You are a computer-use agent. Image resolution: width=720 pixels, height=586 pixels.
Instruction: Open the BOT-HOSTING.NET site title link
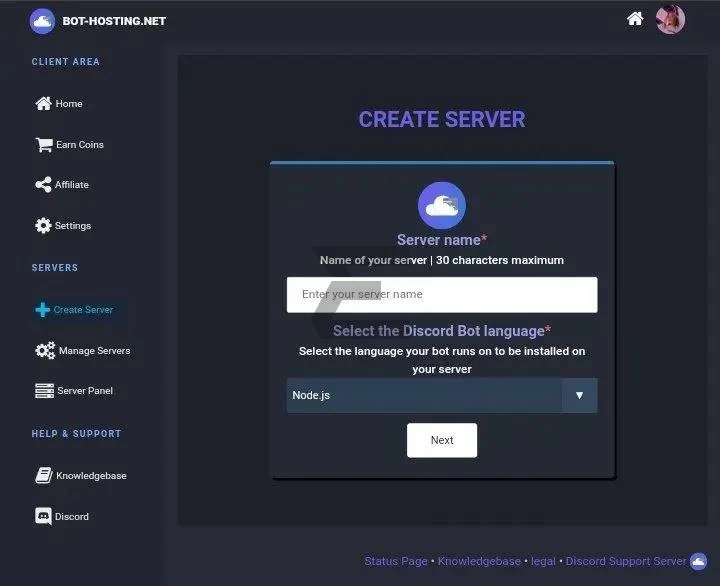click(x=114, y=21)
